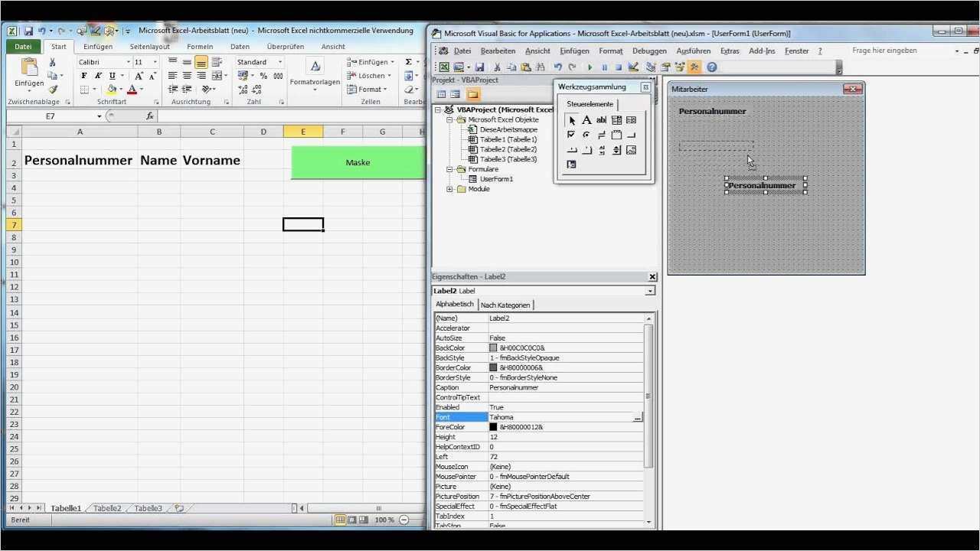The image size is (980, 551).
Task: Toggle folders view in the Projekt pane
Action: click(473, 94)
